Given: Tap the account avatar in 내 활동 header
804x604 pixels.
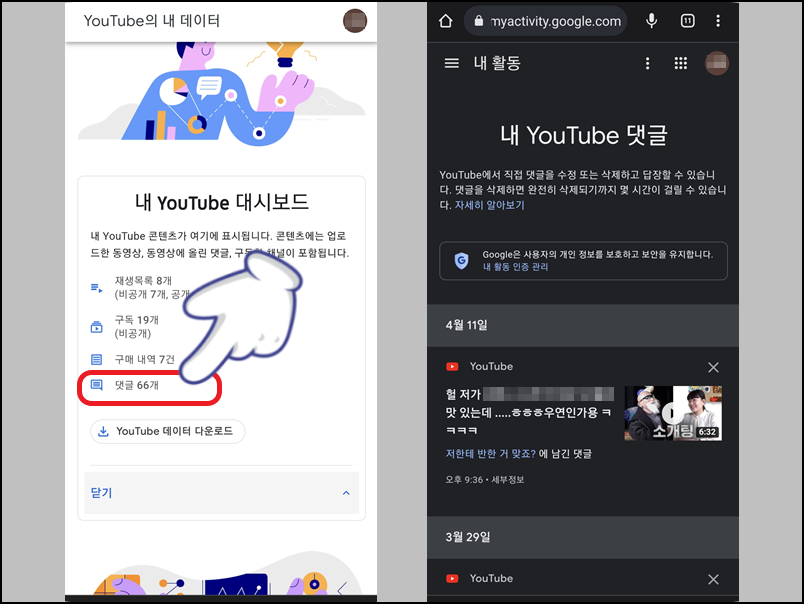Looking at the screenshot, I should tap(717, 63).
